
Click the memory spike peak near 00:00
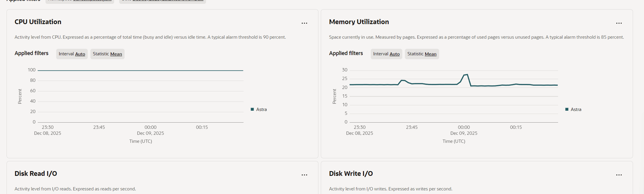click(467, 75)
